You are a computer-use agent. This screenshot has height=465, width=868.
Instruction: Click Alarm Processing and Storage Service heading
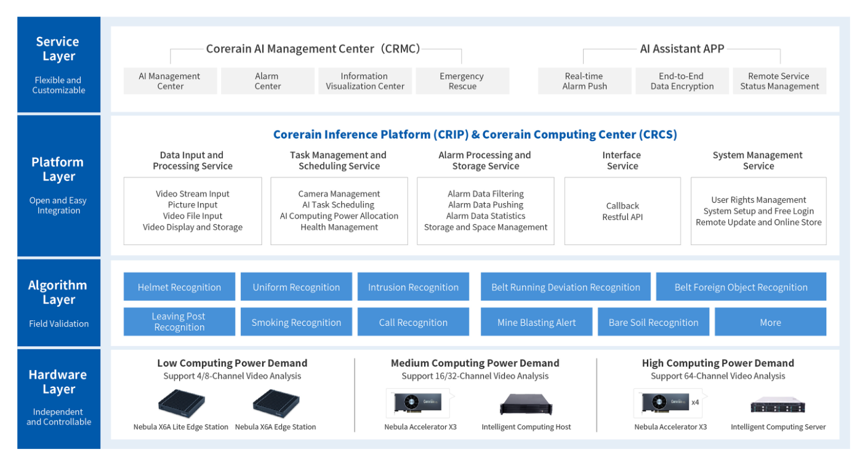point(485,161)
